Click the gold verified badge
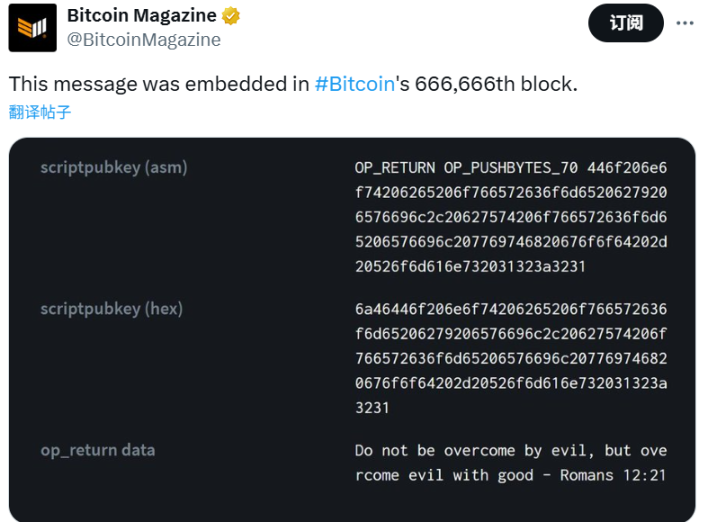This screenshot has width=708, height=522. point(231,16)
